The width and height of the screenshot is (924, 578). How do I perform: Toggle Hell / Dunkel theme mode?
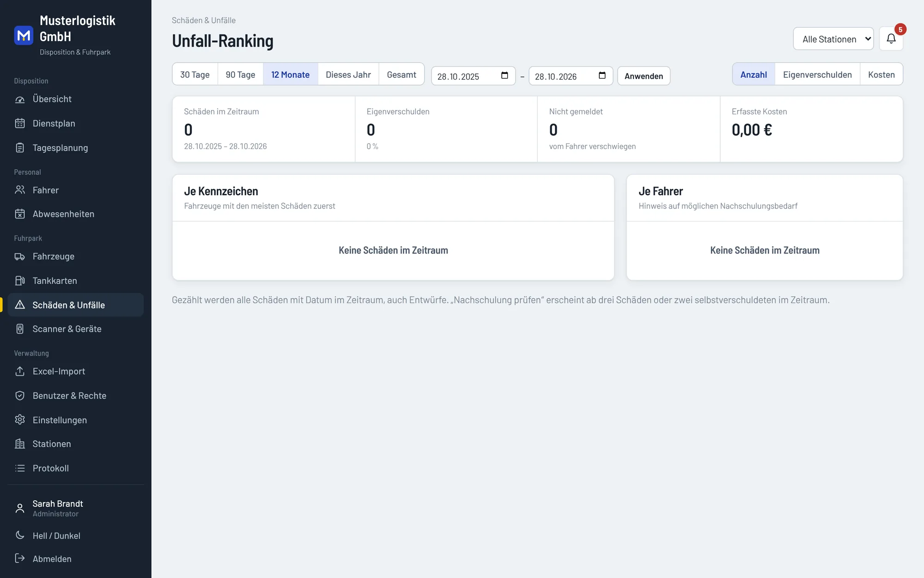point(56,535)
